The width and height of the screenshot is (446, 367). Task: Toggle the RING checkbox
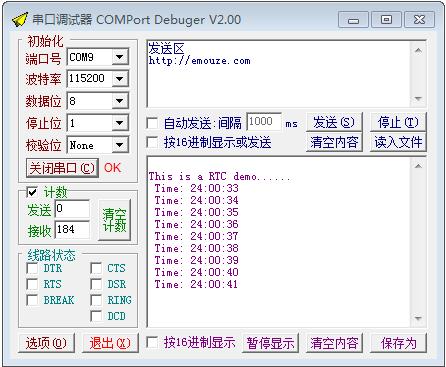96,300
